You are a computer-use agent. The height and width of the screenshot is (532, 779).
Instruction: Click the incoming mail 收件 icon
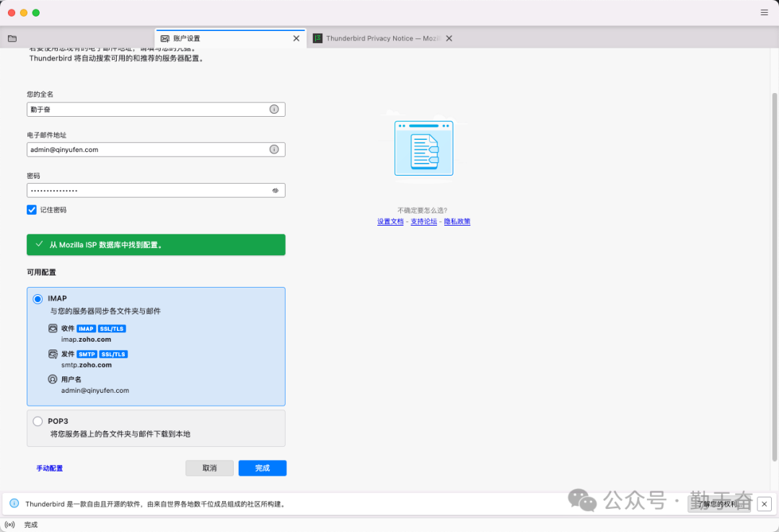[53, 328]
